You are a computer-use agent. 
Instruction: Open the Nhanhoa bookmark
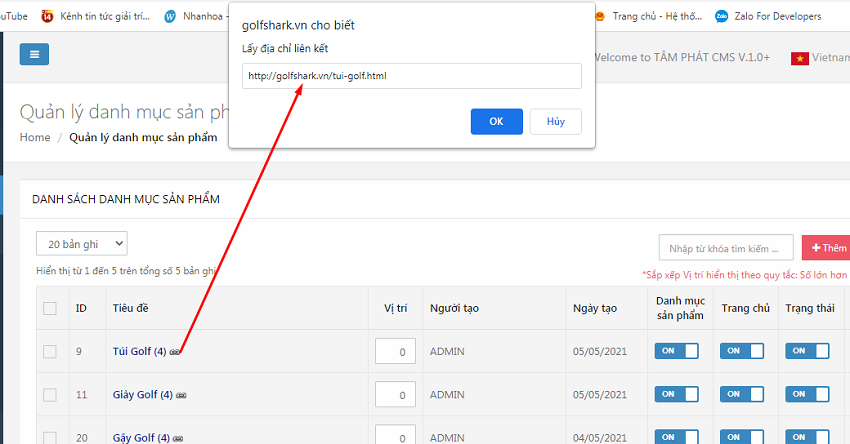coord(195,16)
